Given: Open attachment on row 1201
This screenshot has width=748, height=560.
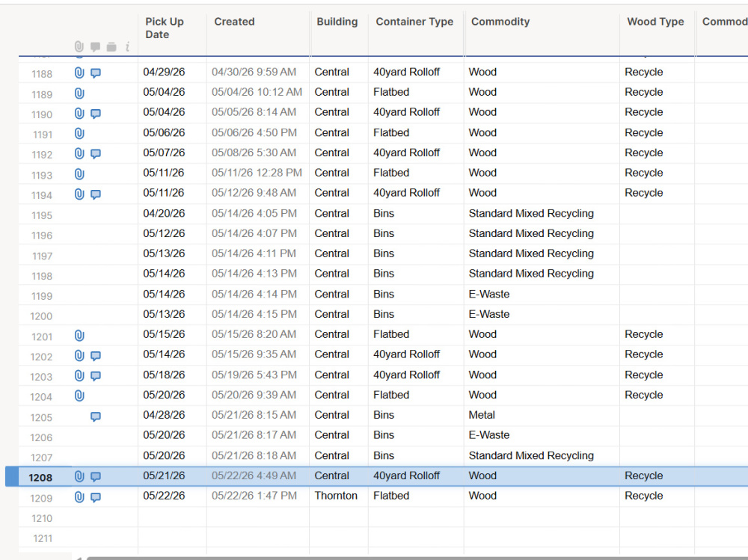Looking at the screenshot, I should point(79,336).
